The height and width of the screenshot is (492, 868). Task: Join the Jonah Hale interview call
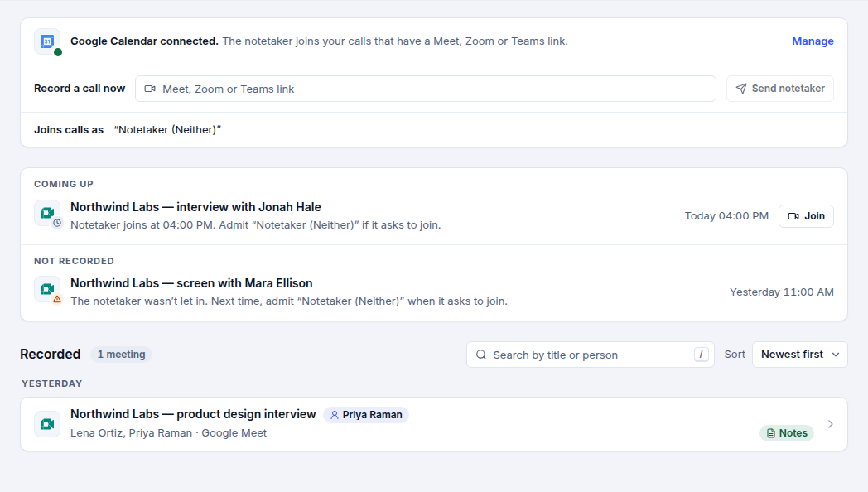tap(806, 216)
